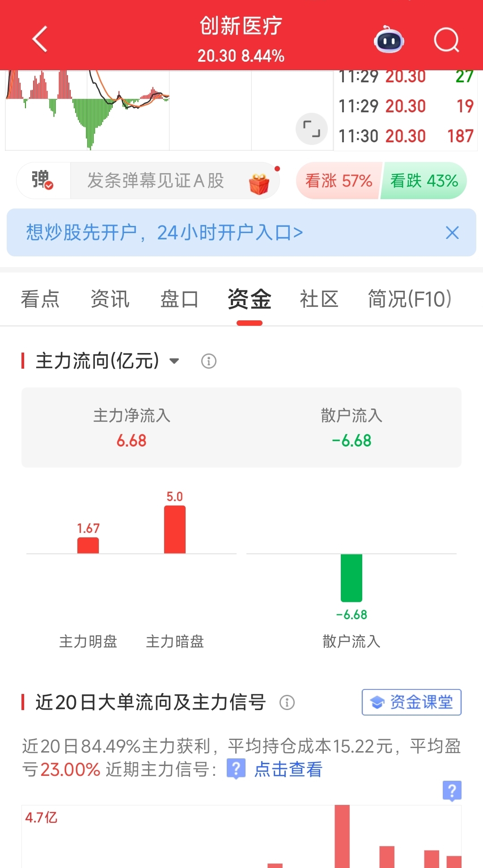Vote 看跌 43%
This screenshot has height=868, width=483.
[x=424, y=181]
